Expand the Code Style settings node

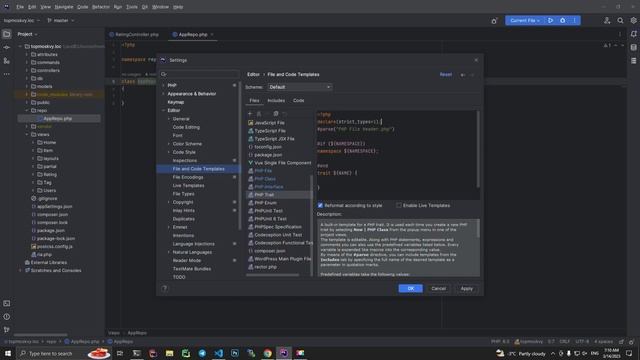169,152
